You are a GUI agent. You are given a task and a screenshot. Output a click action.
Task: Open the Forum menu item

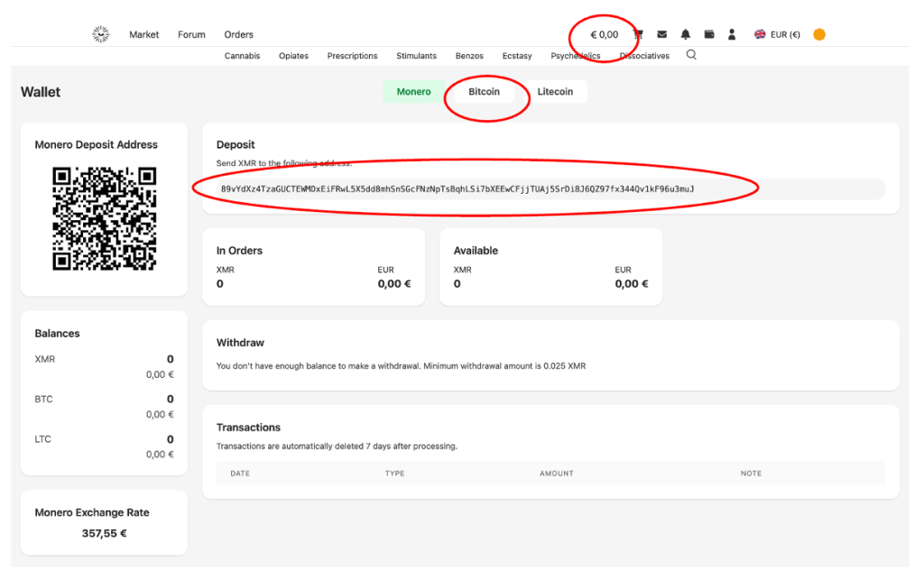(x=191, y=34)
